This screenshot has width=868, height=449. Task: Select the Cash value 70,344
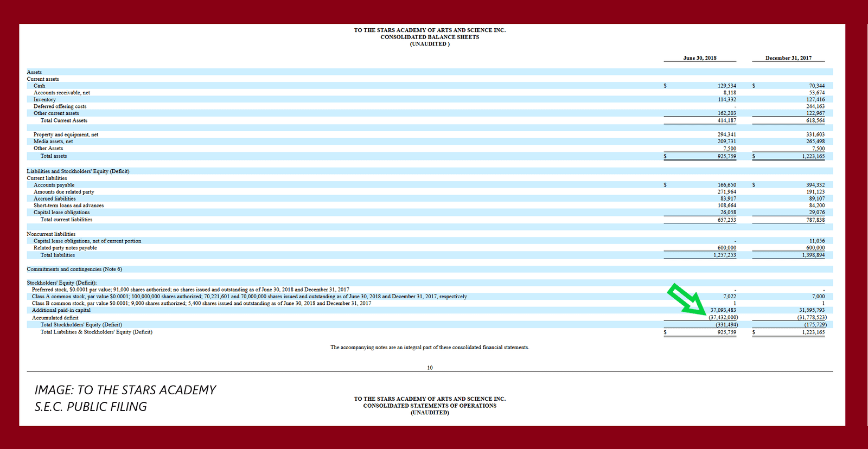click(816, 86)
